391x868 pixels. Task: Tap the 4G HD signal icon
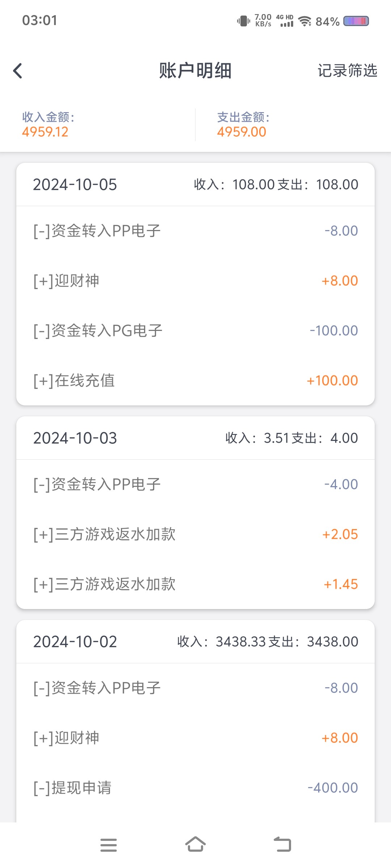285,21
